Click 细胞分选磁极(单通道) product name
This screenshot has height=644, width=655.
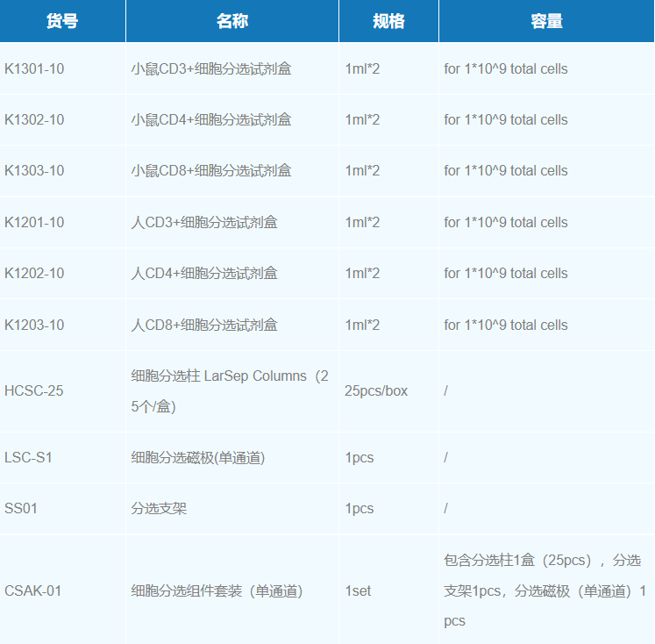pos(197,457)
